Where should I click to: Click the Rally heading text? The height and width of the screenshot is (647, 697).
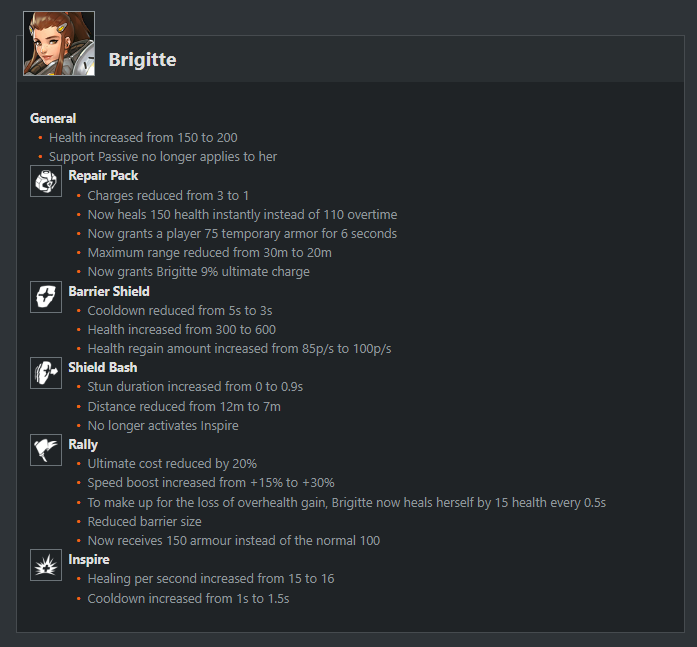click(x=83, y=444)
